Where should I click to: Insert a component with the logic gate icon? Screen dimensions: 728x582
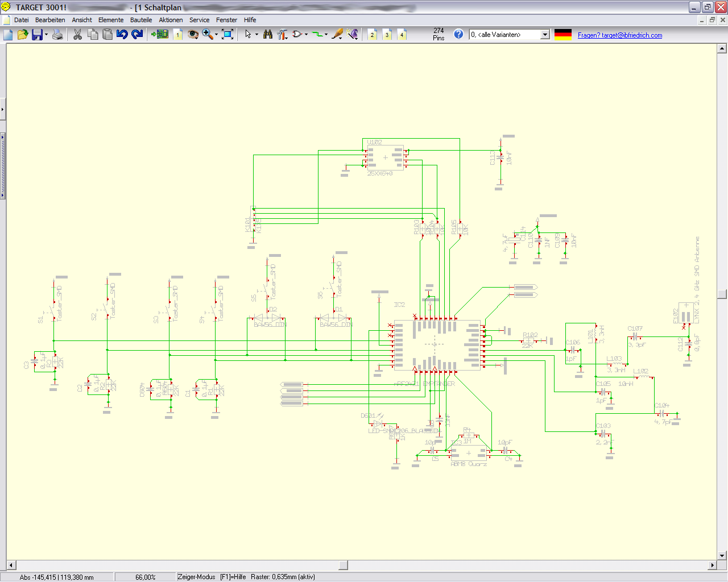pos(296,35)
